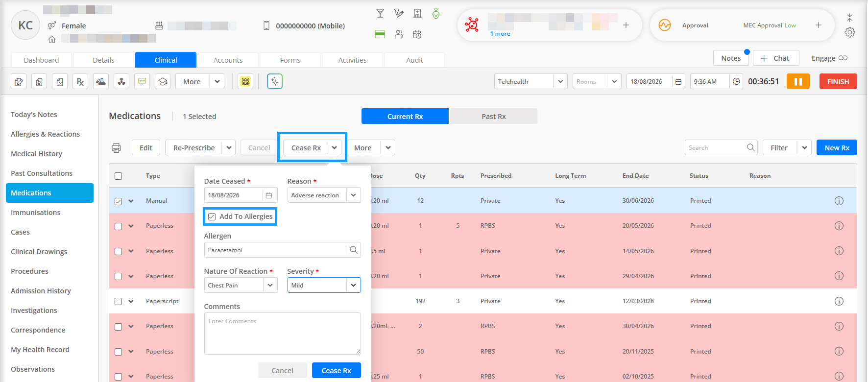The width and height of the screenshot is (868, 382).
Task: Click the orange Approval activity icon
Action: [665, 25]
